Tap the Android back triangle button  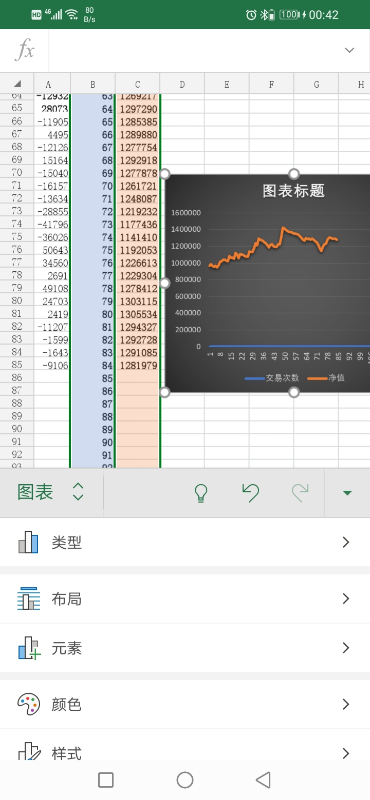[x=263, y=780]
